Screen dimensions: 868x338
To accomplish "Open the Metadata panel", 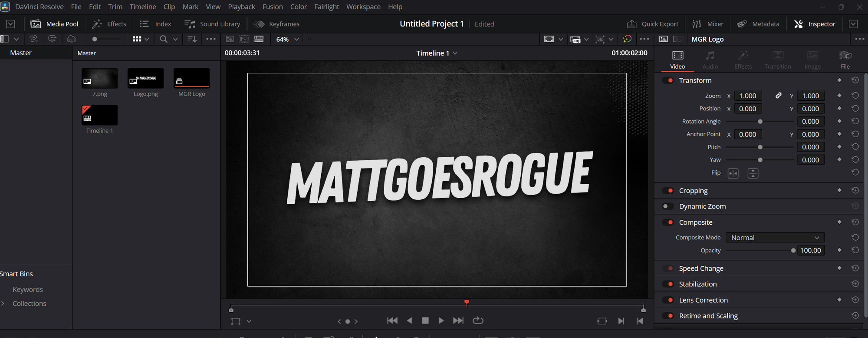I will (758, 24).
